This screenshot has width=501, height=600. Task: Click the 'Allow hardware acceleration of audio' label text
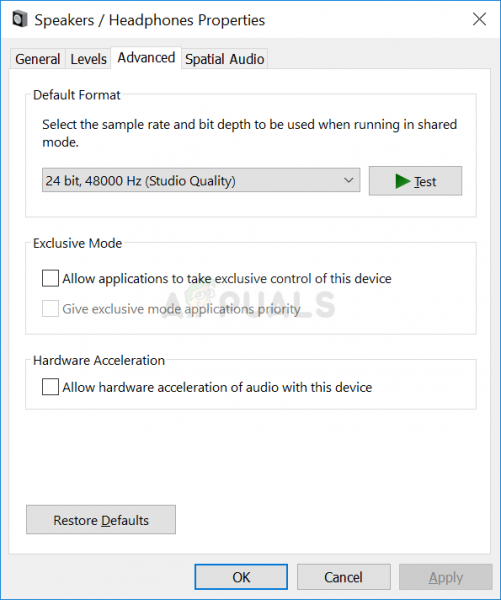(x=217, y=387)
